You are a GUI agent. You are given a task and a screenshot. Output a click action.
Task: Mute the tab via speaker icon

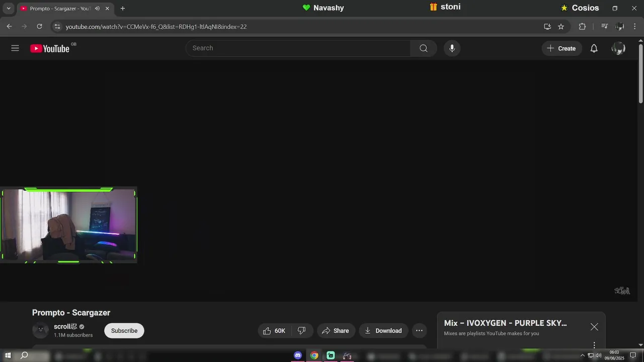coord(97,9)
